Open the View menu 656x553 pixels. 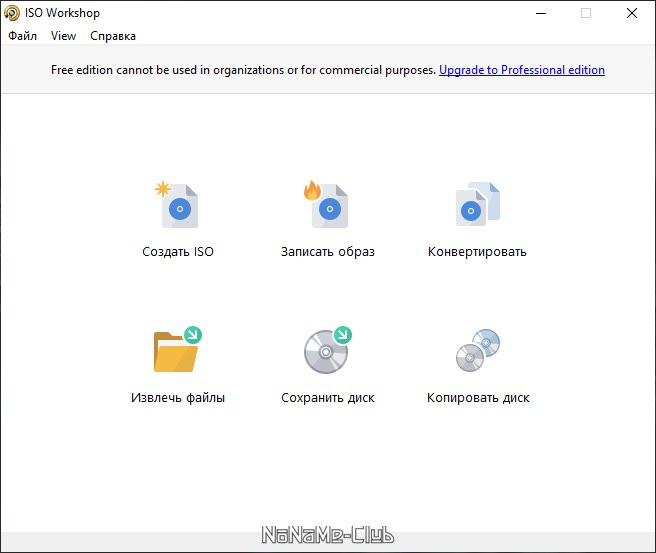(x=63, y=36)
